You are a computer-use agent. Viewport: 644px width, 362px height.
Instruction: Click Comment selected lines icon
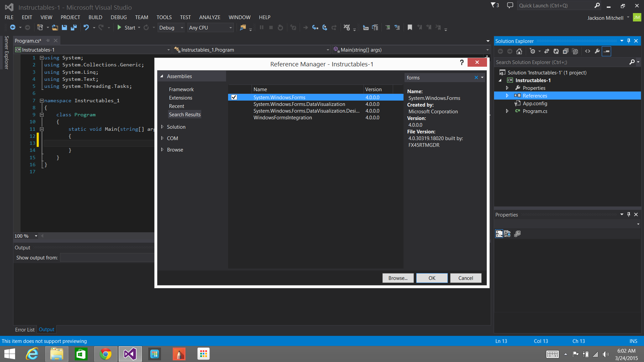[x=388, y=27]
